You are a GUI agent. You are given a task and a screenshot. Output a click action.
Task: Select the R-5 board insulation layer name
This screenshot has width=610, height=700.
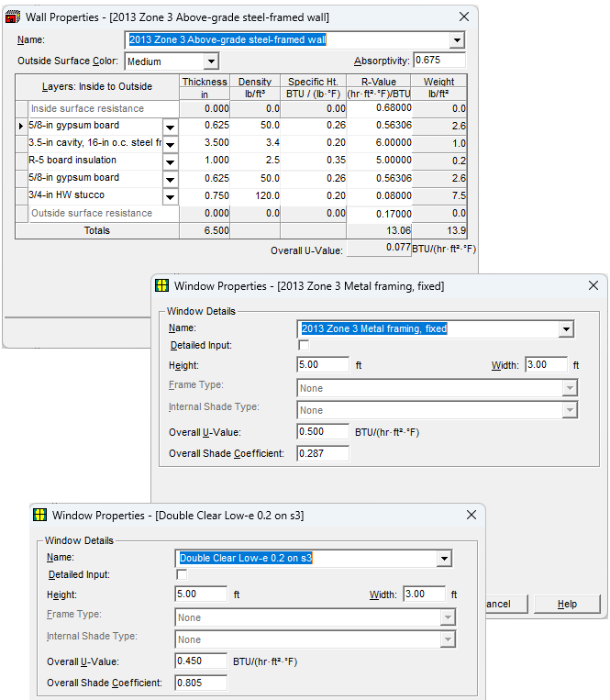(x=95, y=161)
